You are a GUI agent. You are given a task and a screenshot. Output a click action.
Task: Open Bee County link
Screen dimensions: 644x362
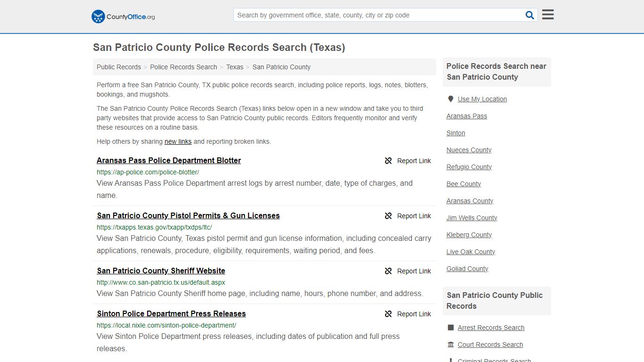pyautogui.click(x=464, y=184)
